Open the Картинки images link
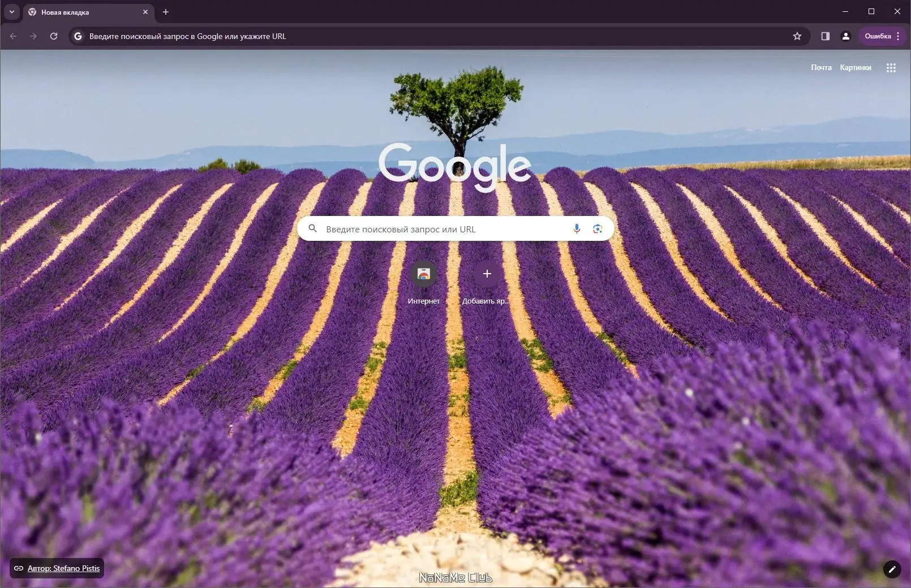Screen dimensions: 911x588 (x=856, y=67)
